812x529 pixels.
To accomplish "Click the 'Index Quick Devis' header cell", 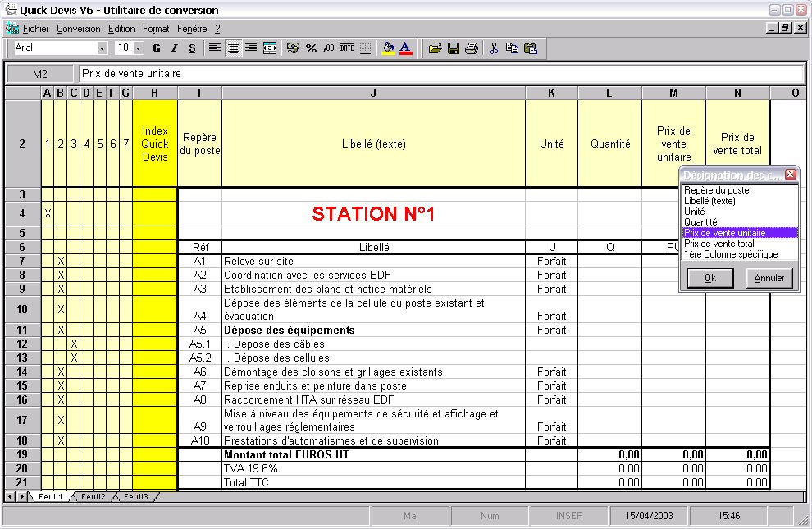I will (x=155, y=144).
